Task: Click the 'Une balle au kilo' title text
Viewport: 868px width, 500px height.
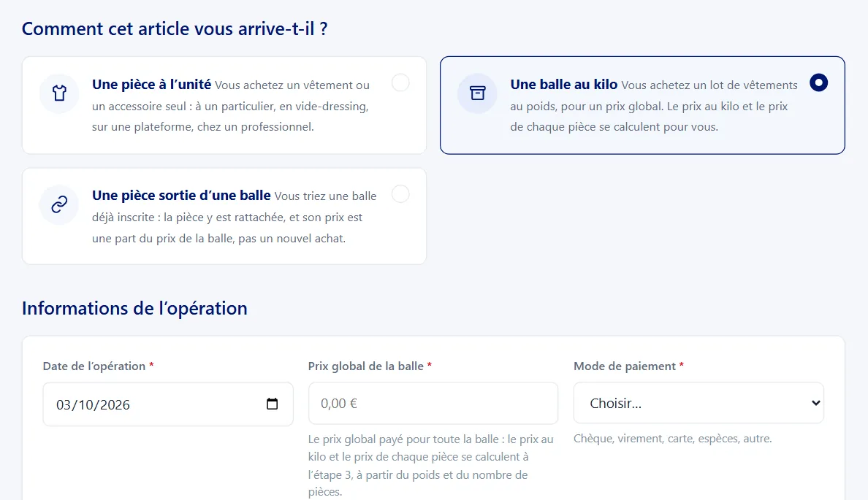Action: coord(563,85)
